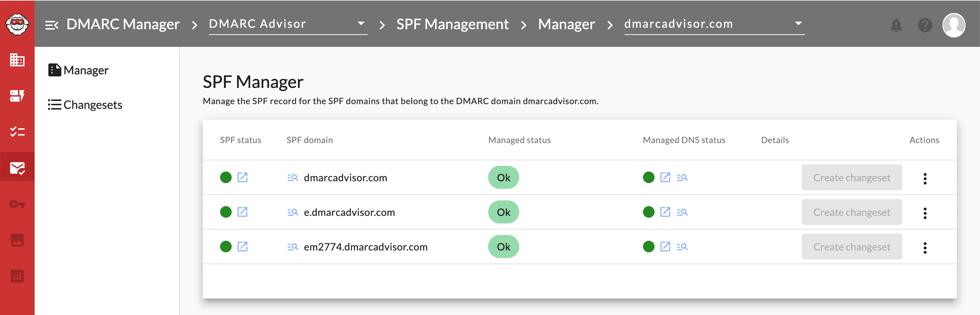This screenshot has height=315, width=980.
Task: Open the organization building sidebar icon
Action: [17, 60]
